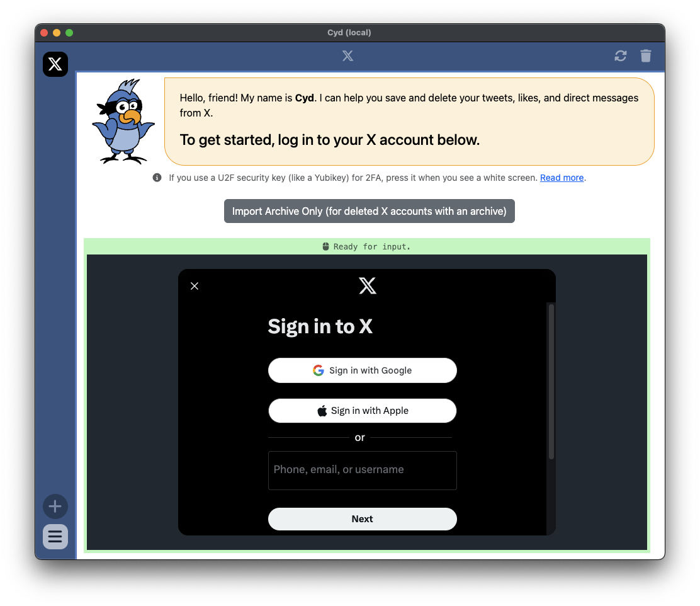Click the Google logo inside the sign-in button
This screenshot has height=606, width=700.
(x=319, y=370)
